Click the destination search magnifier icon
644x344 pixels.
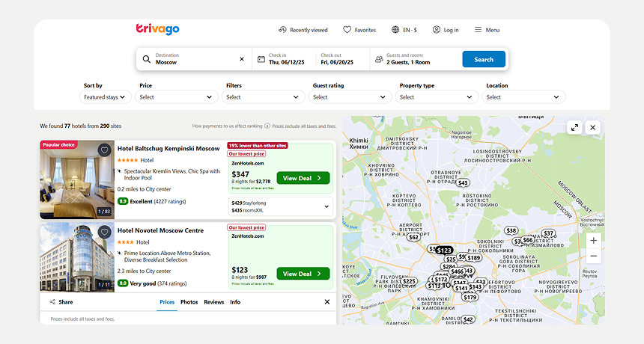click(147, 59)
